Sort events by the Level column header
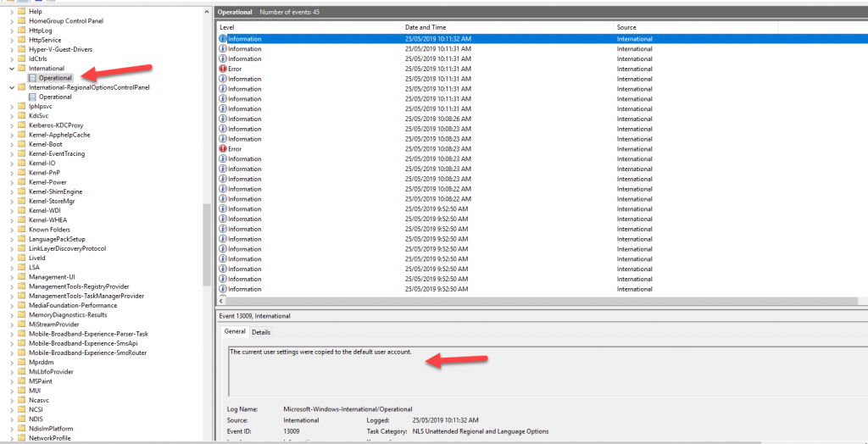 [227, 28]
